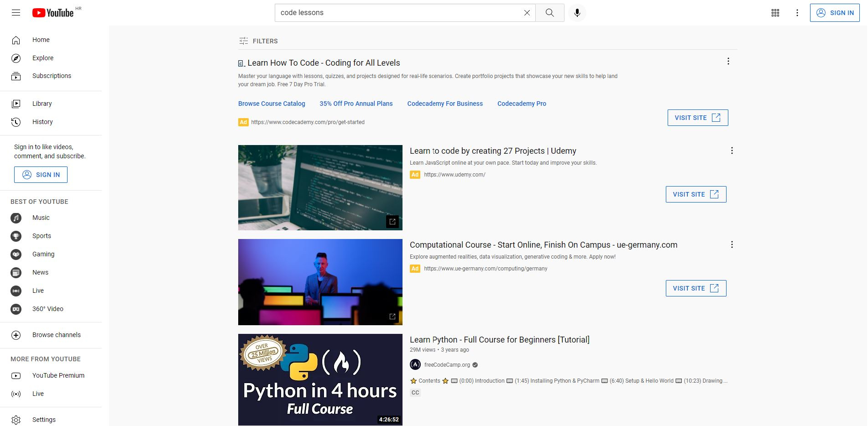Viewport: 868px width, 426px height.
Task: Click freeCodeCamp.org channel avatar
Action: click(x=415, y=365)
